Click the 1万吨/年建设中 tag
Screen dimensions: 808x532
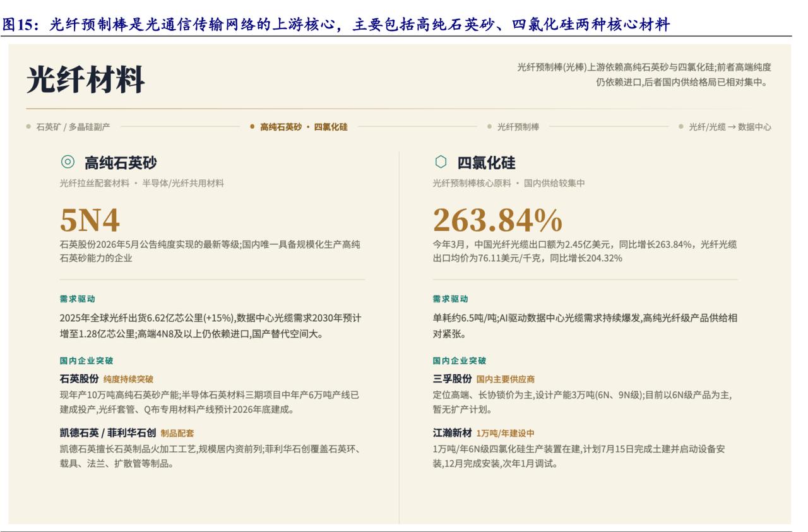pyautogui.click(x=506, y=434)
